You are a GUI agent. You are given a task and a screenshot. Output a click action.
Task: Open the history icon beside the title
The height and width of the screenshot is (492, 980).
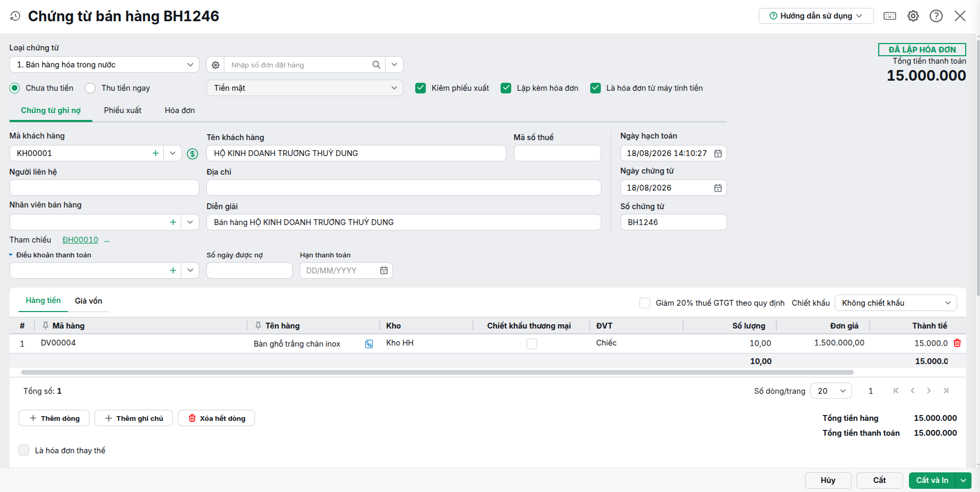pyautogui.click(x=15, y=16)
